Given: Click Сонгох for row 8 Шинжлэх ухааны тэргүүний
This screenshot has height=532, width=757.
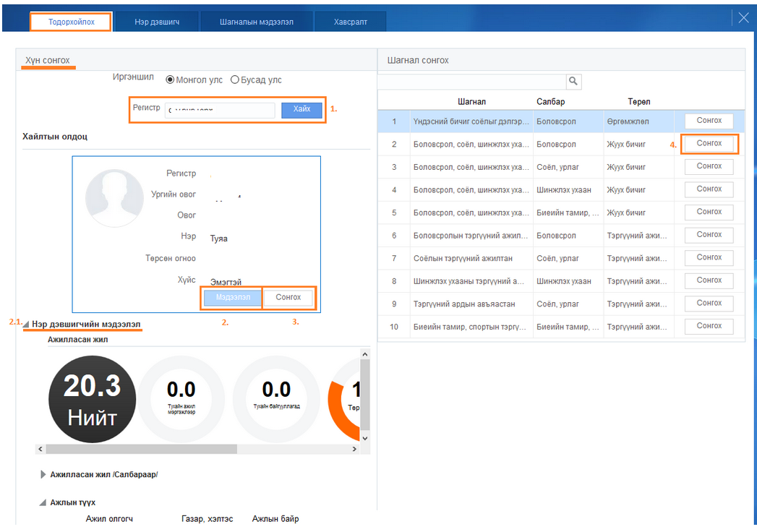Looking at the screenshot, I should click(x=709, y=280).
